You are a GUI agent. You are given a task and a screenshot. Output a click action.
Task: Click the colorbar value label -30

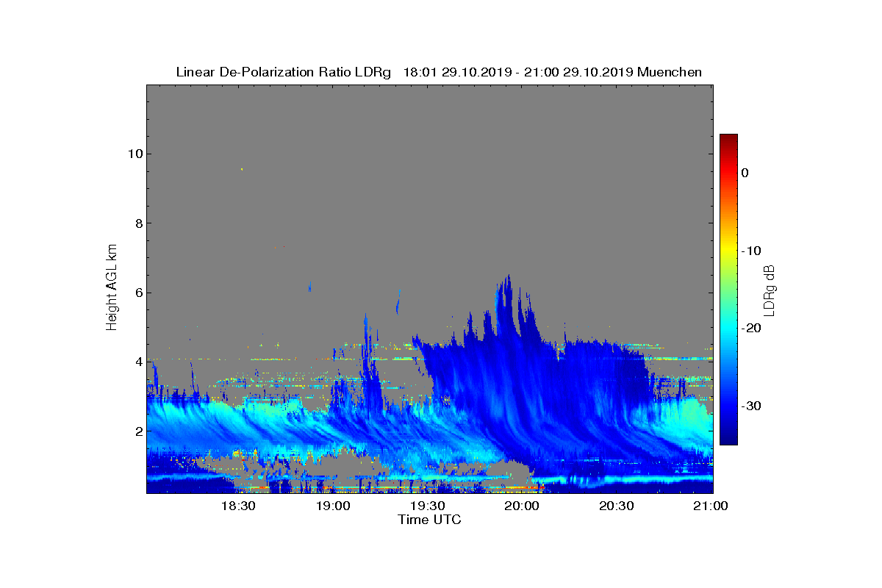pos(750,406)
